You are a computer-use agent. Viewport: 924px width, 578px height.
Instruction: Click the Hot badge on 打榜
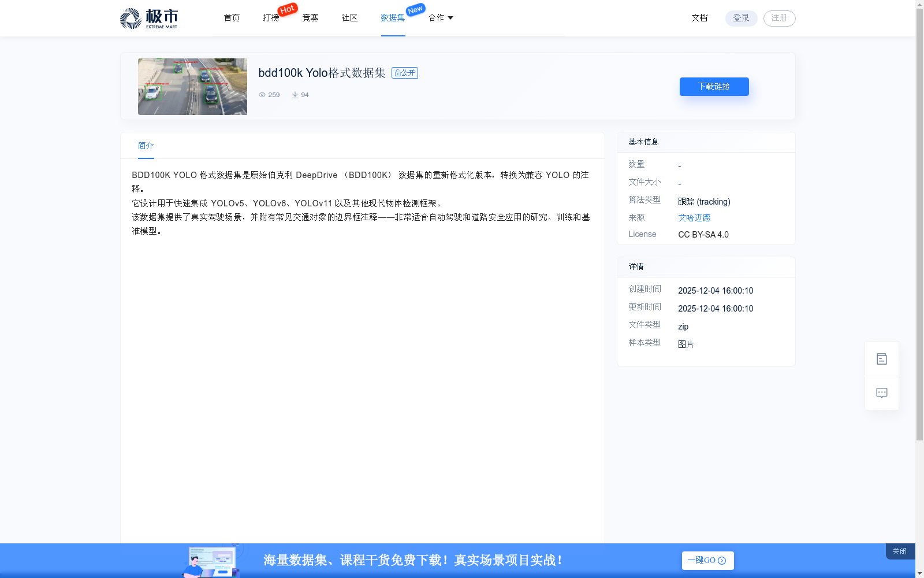[287, 9]
